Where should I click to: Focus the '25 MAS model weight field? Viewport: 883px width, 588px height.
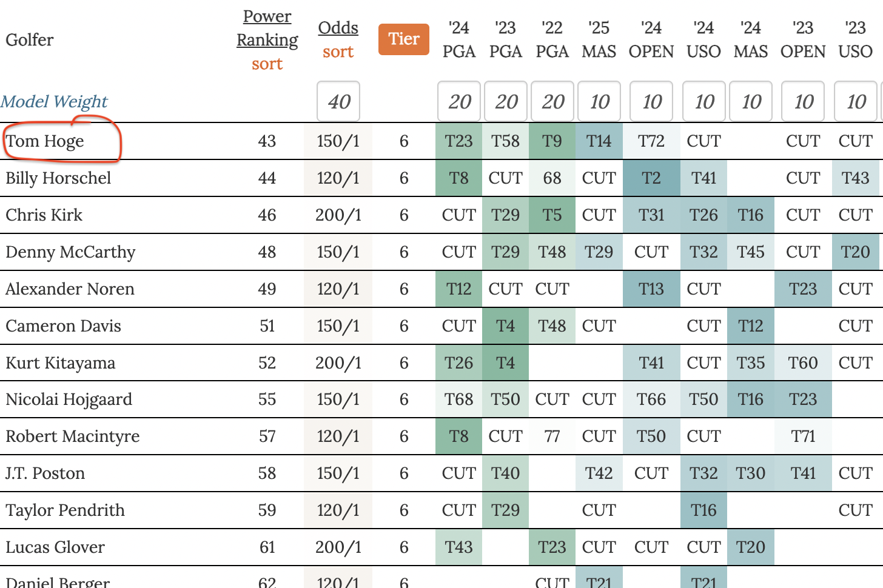pyautogui.click(x=599, y=101)
